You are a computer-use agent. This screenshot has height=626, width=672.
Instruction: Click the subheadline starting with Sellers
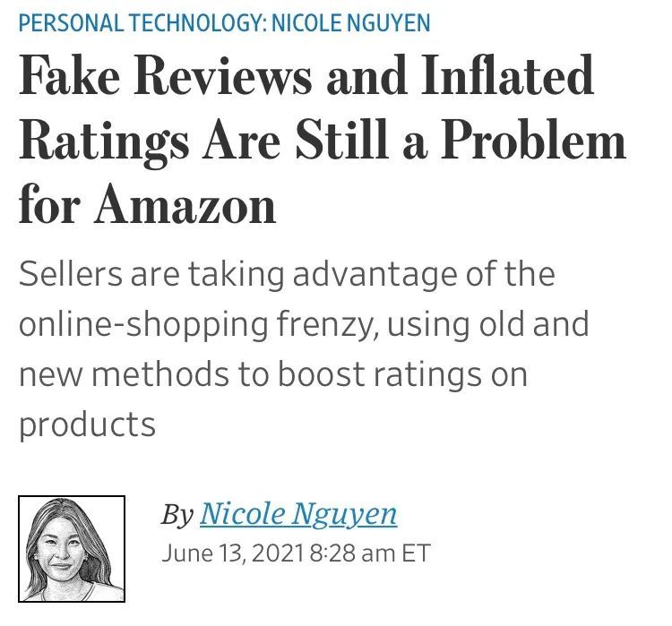[304, 348]
